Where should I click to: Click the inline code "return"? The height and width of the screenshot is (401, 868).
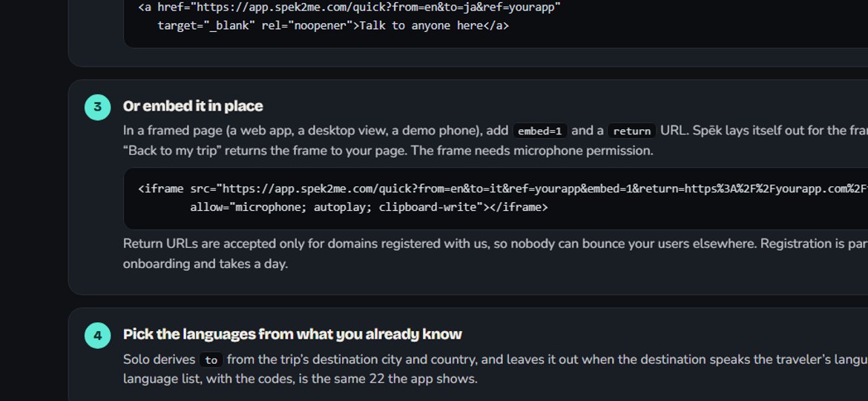pos(631,131)
